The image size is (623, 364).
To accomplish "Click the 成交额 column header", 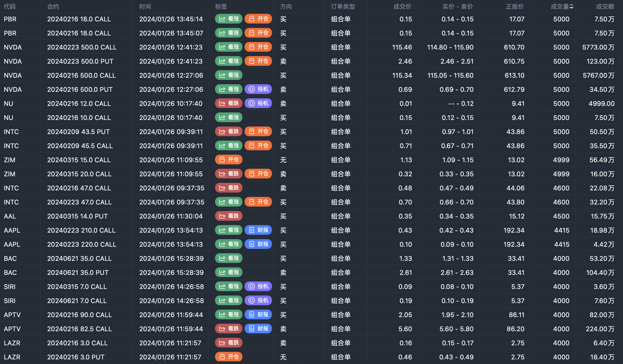I will (x=605, y=6).
